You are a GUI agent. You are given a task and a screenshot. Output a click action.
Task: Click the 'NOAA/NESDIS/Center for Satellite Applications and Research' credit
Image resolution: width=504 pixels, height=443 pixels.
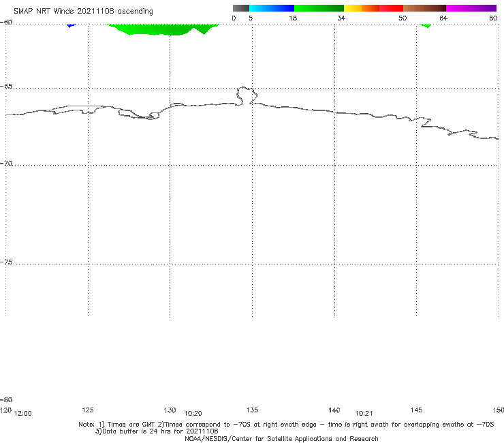[281, 438]
